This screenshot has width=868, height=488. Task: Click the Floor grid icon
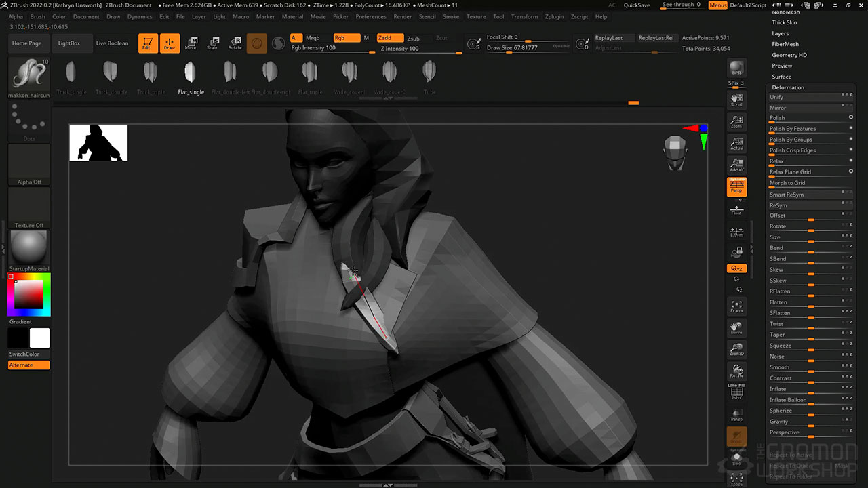pyautogui.click(x=736, y=209)
